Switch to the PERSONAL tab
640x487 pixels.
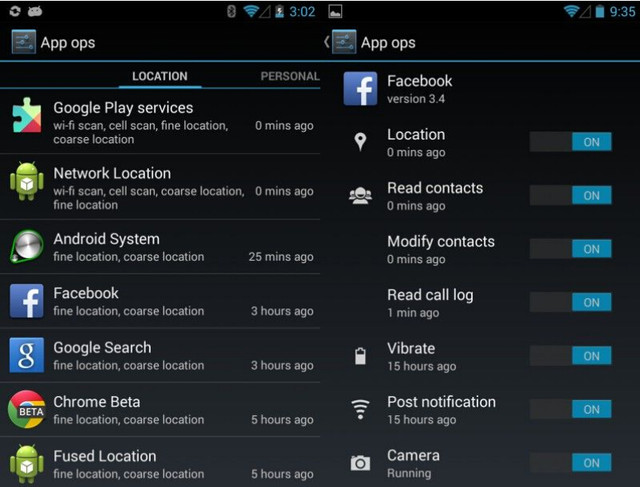[x=290, y=76]
